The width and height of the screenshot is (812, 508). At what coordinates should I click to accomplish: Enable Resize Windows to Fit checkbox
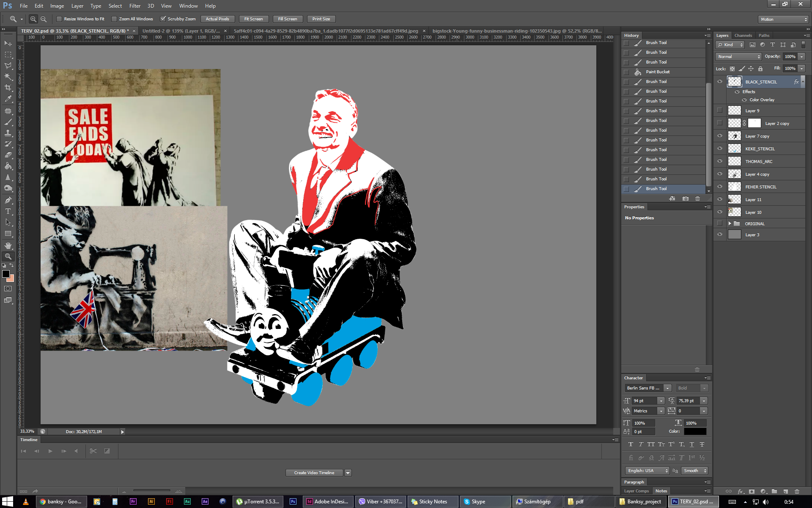(x=59, y=19)
